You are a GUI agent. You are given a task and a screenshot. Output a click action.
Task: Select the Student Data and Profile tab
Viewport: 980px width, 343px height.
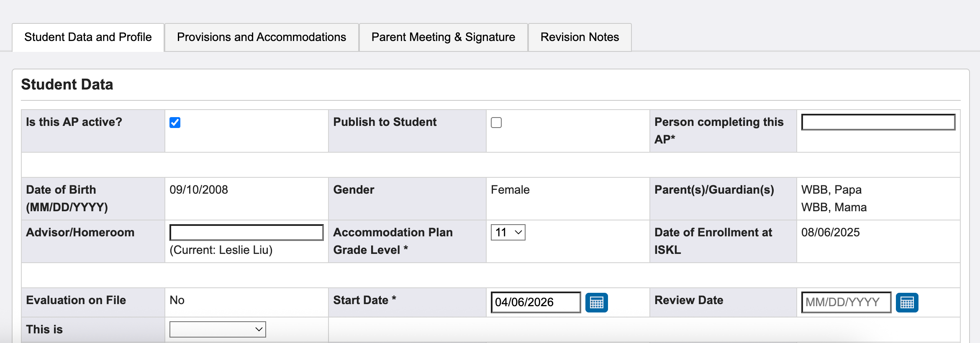88,37
